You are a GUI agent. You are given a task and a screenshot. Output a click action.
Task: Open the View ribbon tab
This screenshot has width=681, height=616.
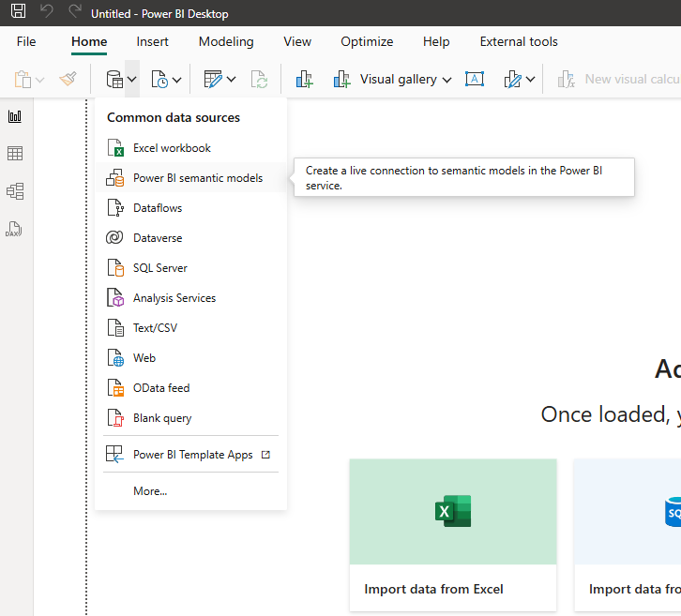(x=297, y=41)
